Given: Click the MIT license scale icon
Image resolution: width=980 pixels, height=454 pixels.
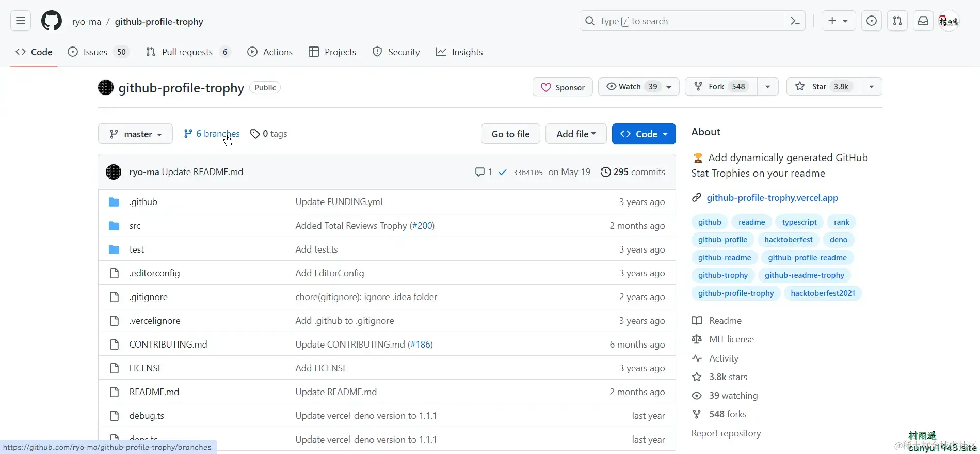Looking at the screenshot, I should pyautogui.click(x=697, y=339).
